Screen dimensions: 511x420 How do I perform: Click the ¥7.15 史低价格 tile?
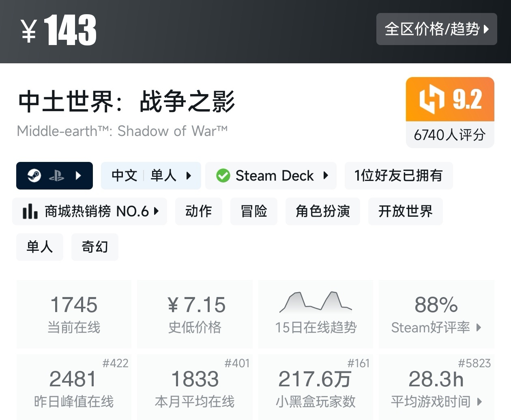coord(195,314)
